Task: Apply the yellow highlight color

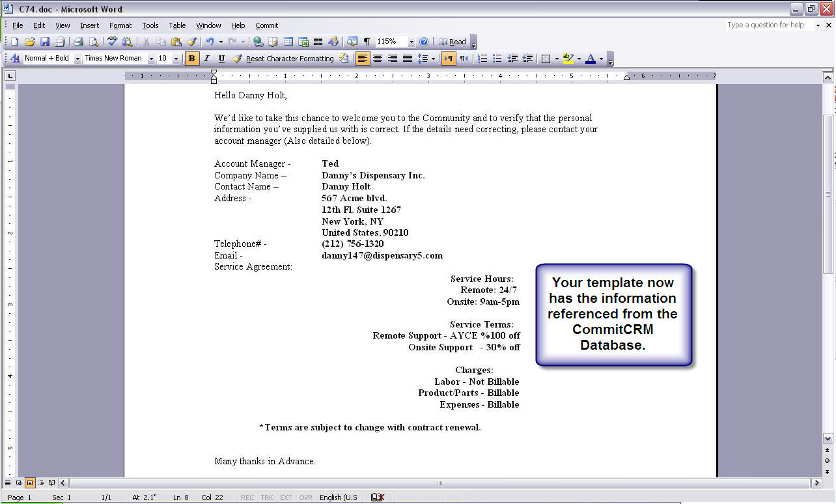Action: point(568,59)
